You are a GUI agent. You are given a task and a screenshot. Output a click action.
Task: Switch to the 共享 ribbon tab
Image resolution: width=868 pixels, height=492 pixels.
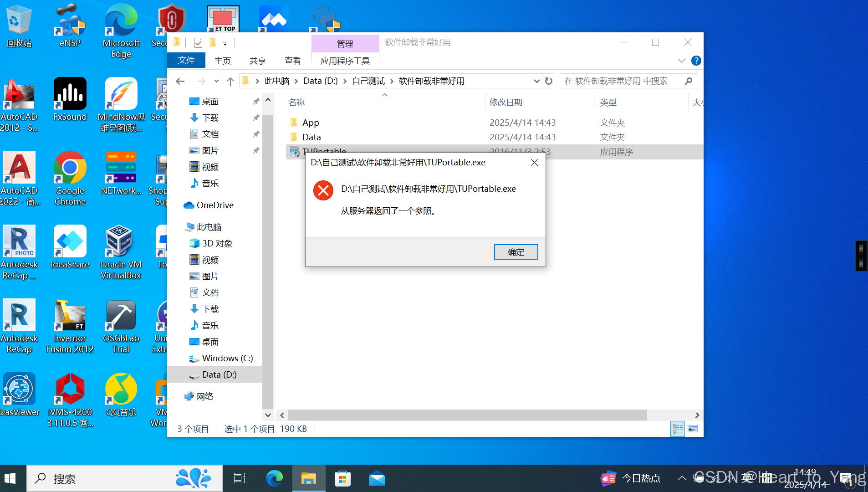(x=258, y=61)
